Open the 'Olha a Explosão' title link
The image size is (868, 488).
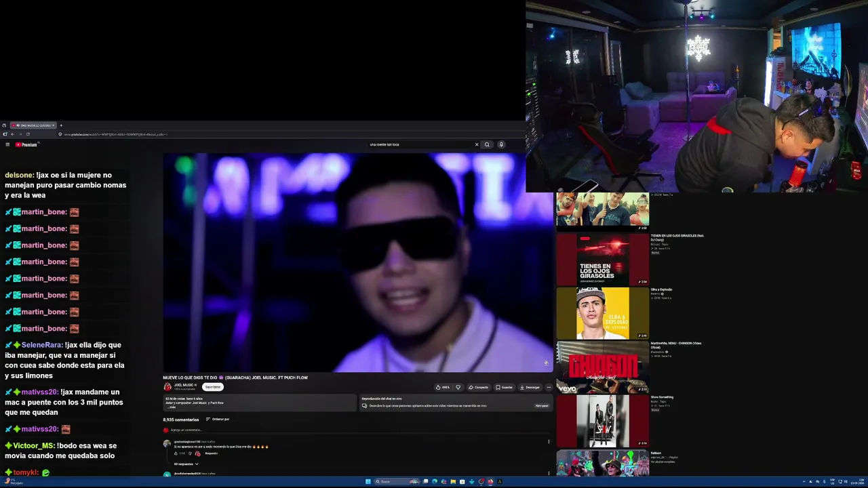(x=662, y=289)
